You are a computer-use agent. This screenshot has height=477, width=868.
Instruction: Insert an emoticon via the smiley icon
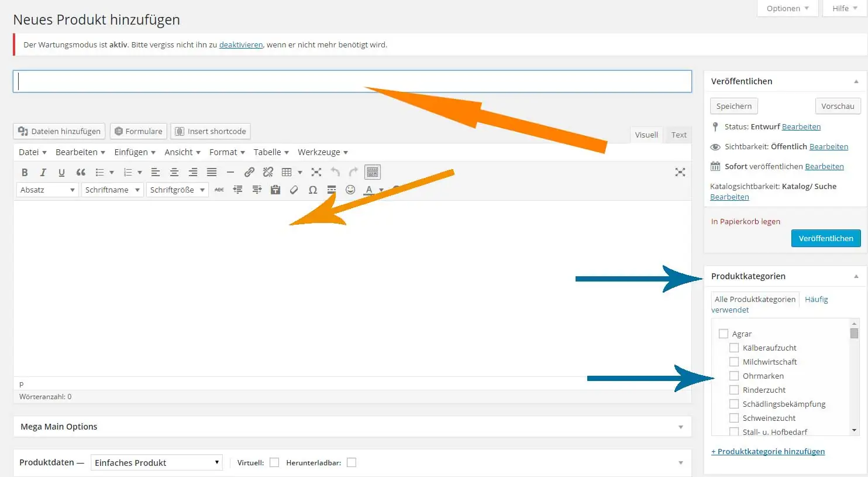tap(350, 189)
